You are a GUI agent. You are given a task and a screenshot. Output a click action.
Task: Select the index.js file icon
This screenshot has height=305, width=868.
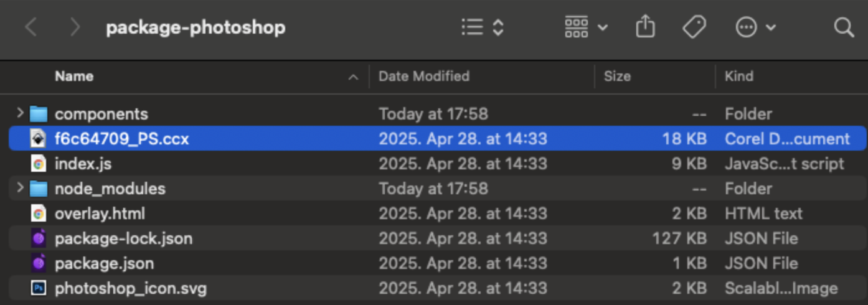coord(39,164)
